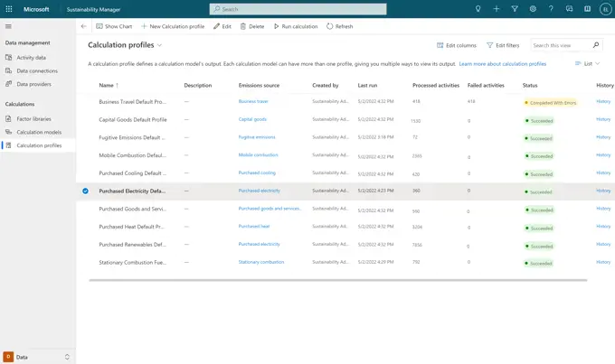This screenshot has height=364, width=615.
Task: Sort by the Name column header
Action: pyautogui.click(x=107, y=85)
